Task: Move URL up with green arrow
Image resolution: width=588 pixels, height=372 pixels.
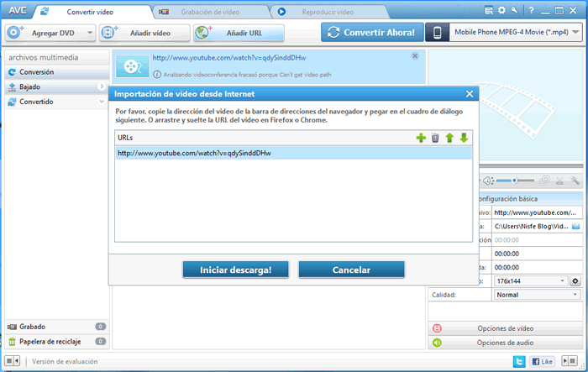Action: [x=449, y=138]
